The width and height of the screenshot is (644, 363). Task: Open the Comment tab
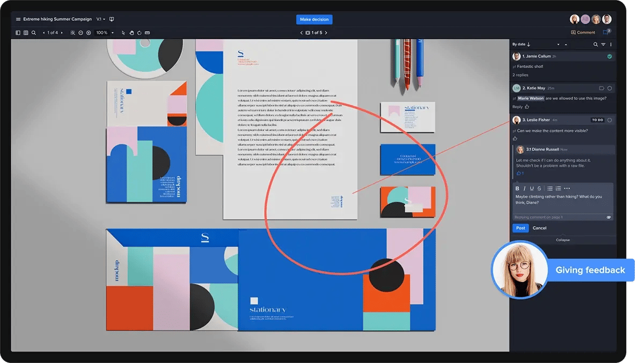click(582, 33)
